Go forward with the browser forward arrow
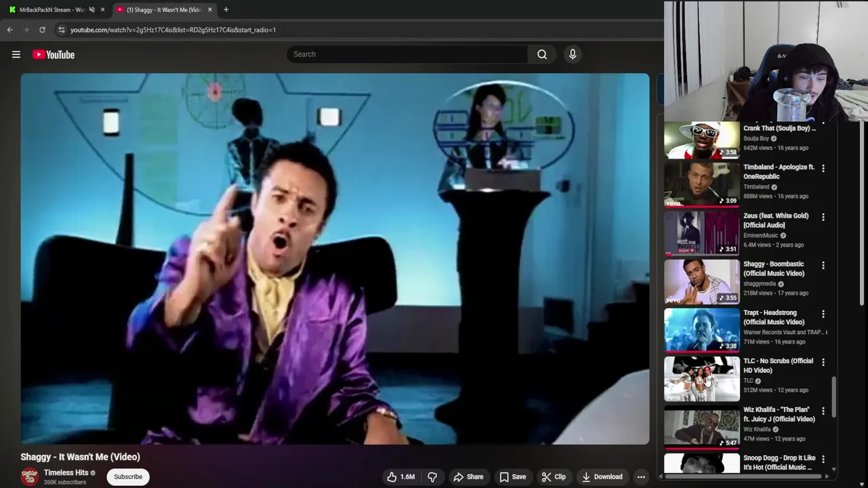The image size is (868, 488). coord(26,30)
